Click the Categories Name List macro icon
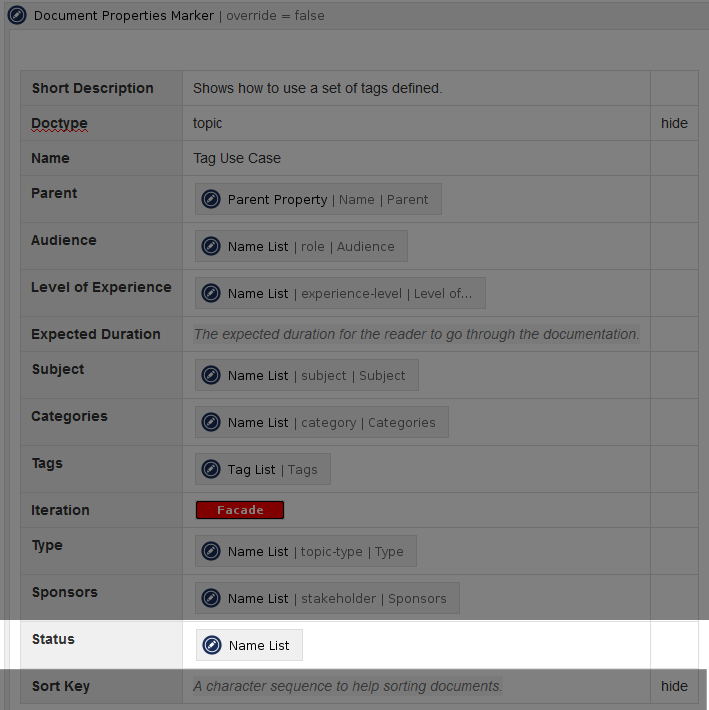Screen dimensions: 709x710 pyautogui.click(x=211, y=422)
